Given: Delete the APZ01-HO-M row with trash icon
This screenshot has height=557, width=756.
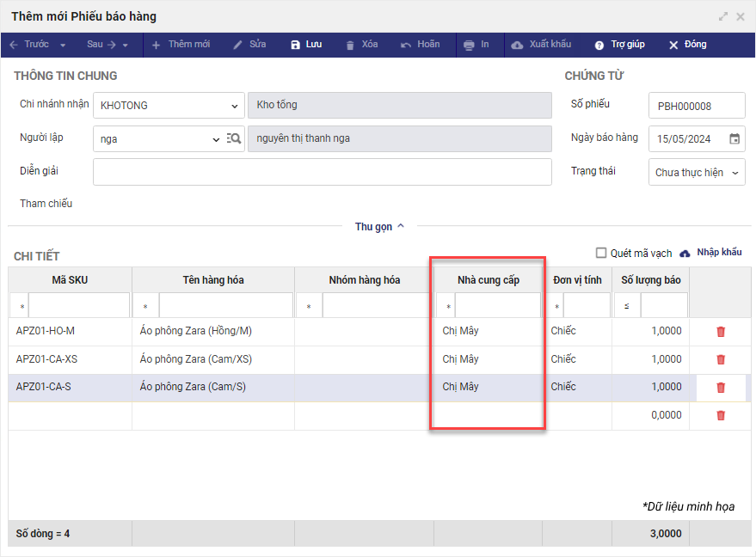Looking at the screenshot, I should point(721,332).
